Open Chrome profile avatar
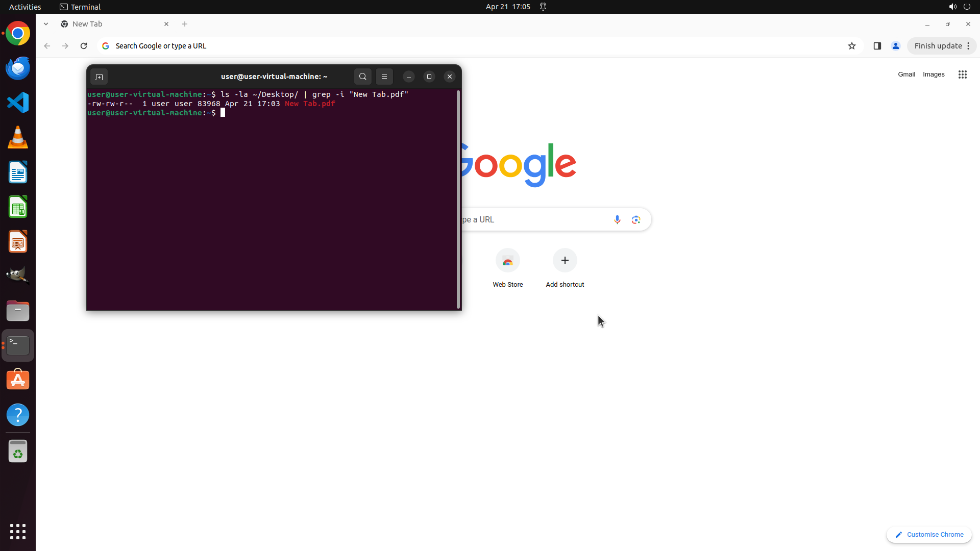 point(895,46)
